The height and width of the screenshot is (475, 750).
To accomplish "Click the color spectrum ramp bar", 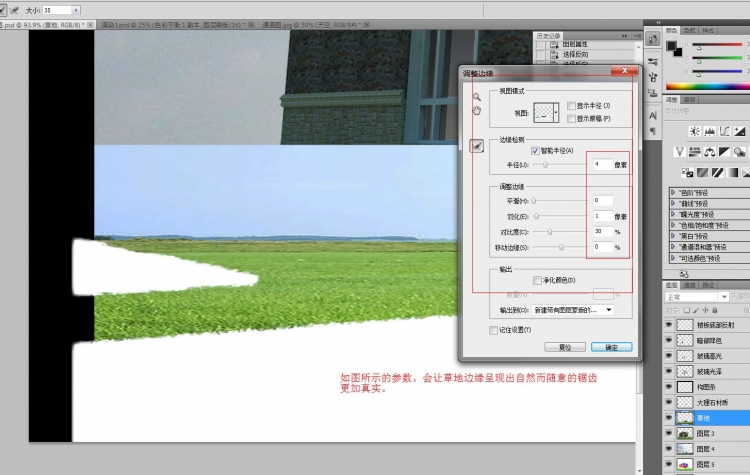I will pos(708,87).
